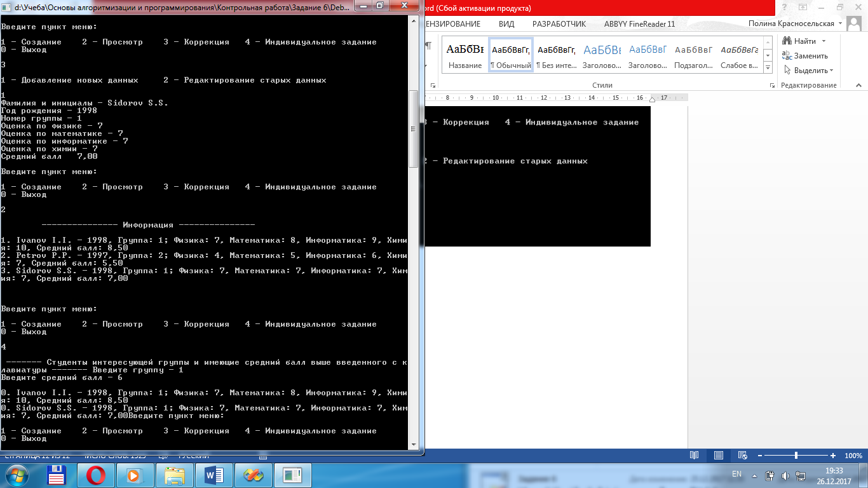Open the Windows Start menu
Viewport: 868px width, 488px height.
[x=17, y=475]
